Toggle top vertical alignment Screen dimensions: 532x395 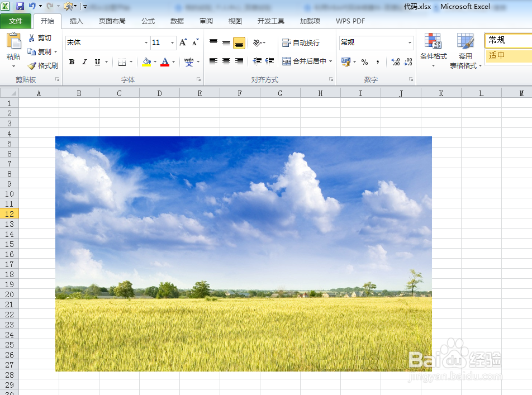213,43
